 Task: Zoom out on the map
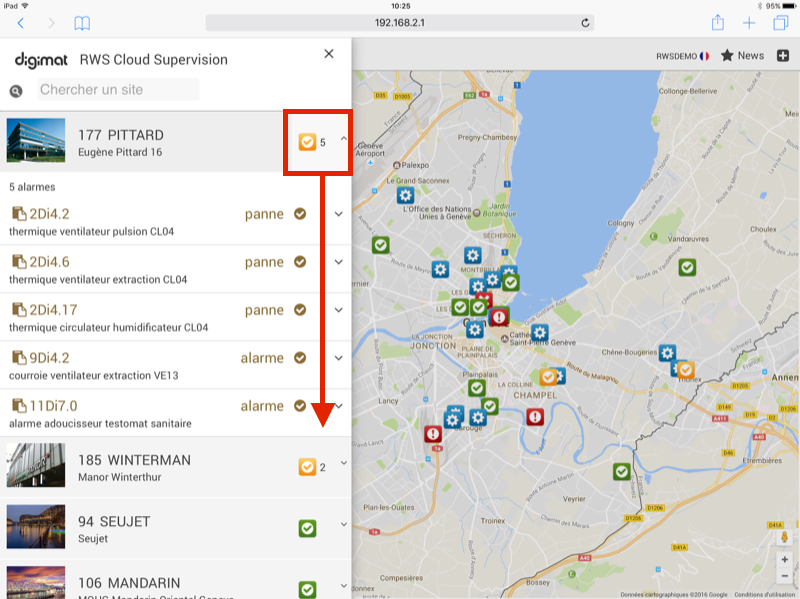(x=784, y=576)
